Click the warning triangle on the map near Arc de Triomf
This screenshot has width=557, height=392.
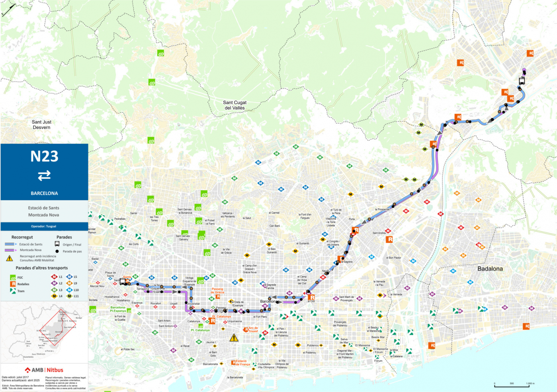234,338
